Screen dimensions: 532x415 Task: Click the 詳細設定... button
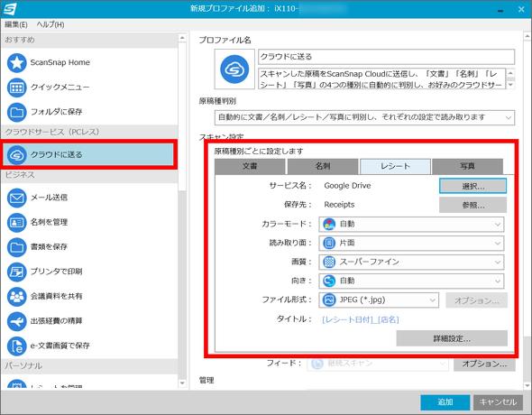click(452, 338)
